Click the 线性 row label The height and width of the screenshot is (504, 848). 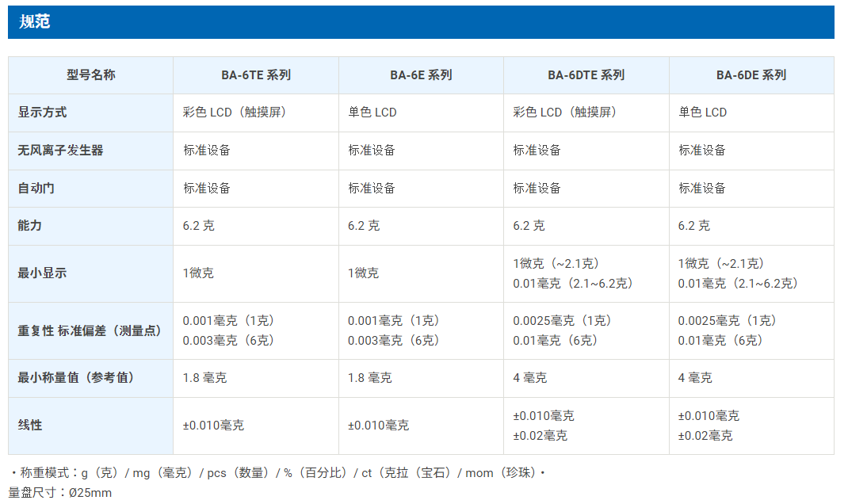coord(30,426)
